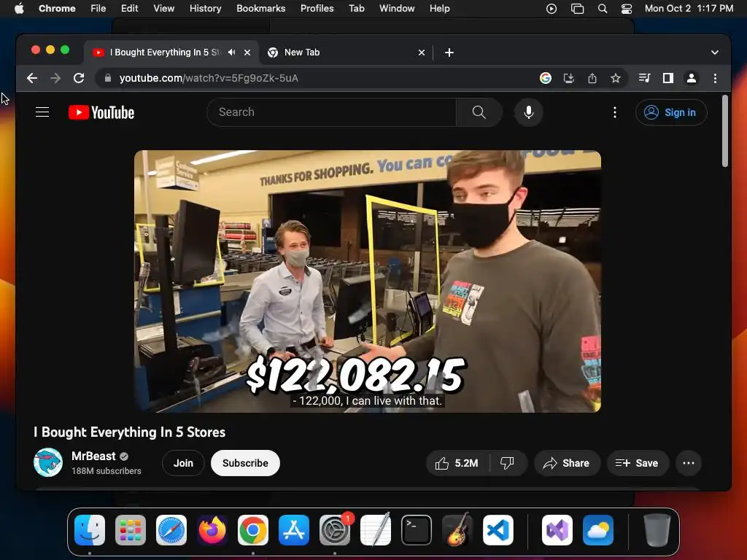The height and width of the screenshot is (560, 747).
Task: Open Spotlight search in menu bar
Action: [603, 9]
